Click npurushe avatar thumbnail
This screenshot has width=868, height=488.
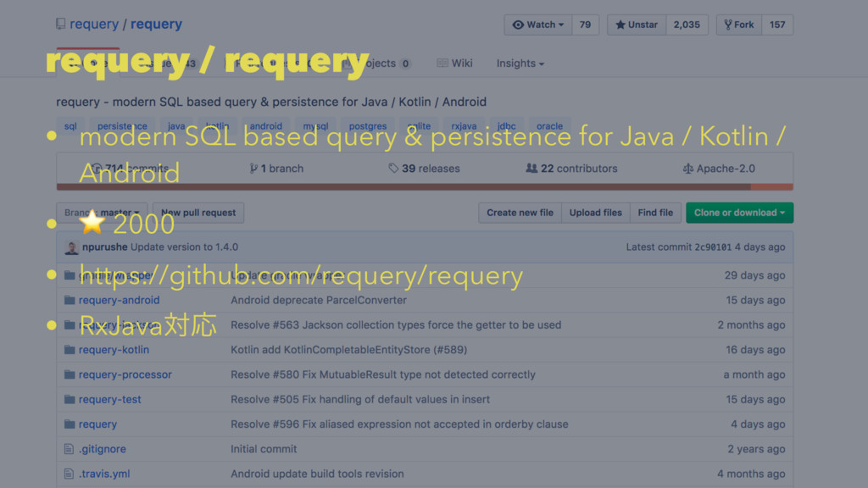pos(71,247)
